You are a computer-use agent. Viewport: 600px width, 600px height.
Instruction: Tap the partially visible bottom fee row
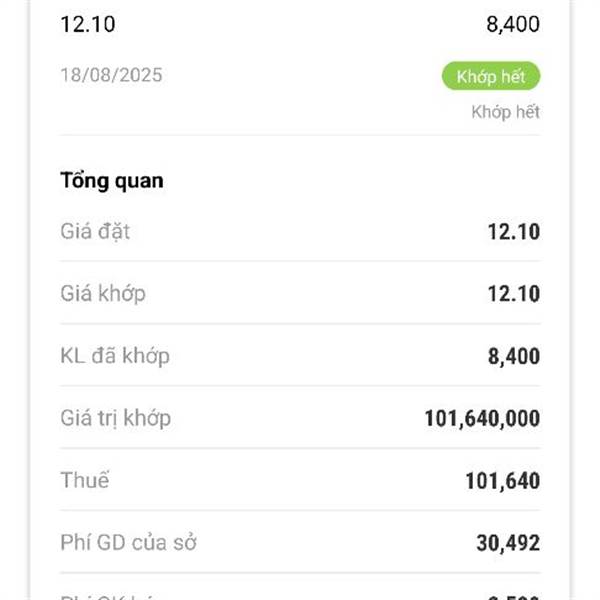pyautogui.click(x=300, y=593)
